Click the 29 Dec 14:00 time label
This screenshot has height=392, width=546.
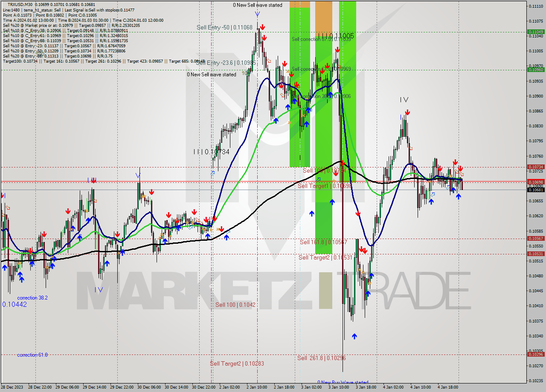pos(94,387)
